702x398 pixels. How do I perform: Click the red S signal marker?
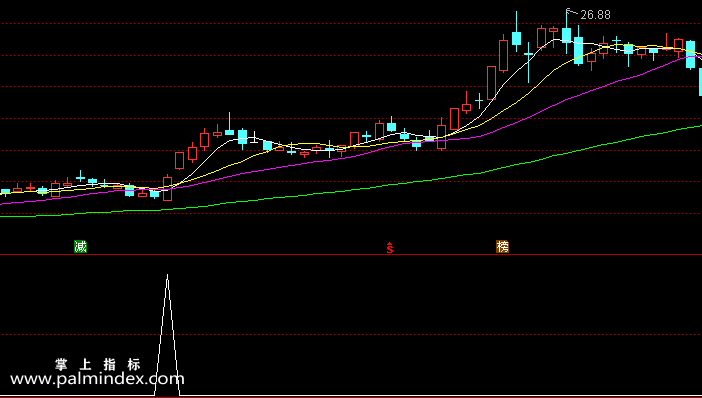click(390, 248)
